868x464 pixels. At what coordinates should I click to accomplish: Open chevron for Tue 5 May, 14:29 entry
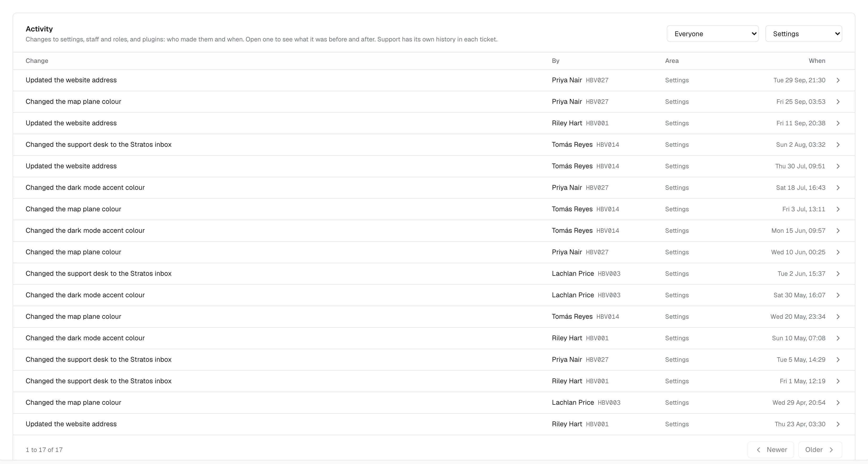(838, 360)
